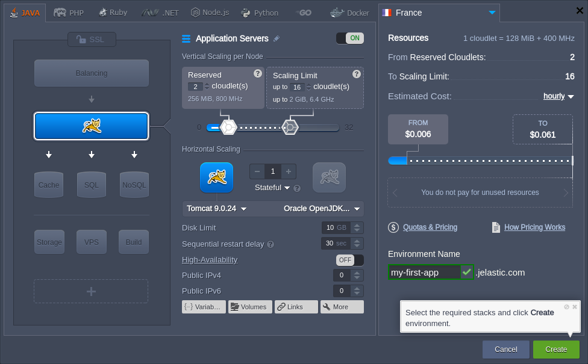The image size is (588, 364).
Task: Open the Links settings
Action: [296, 307]
